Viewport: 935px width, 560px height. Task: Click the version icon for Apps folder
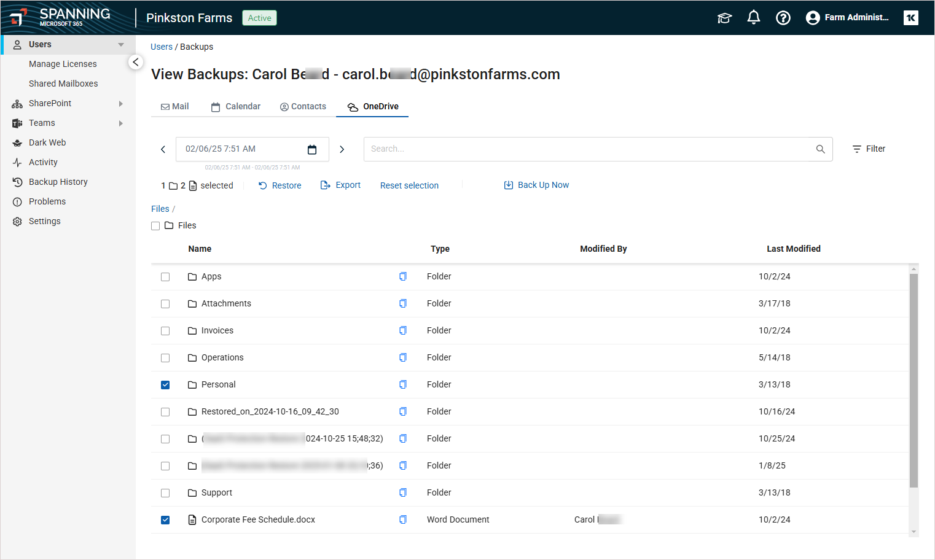403,276
